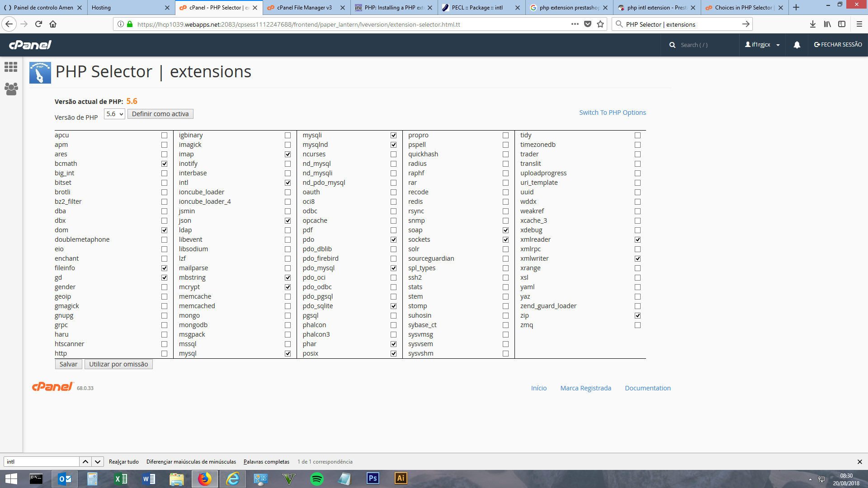Uncheck the intl extension checkbox
This screenshot has width=868, height=488.
pos(288,183)
